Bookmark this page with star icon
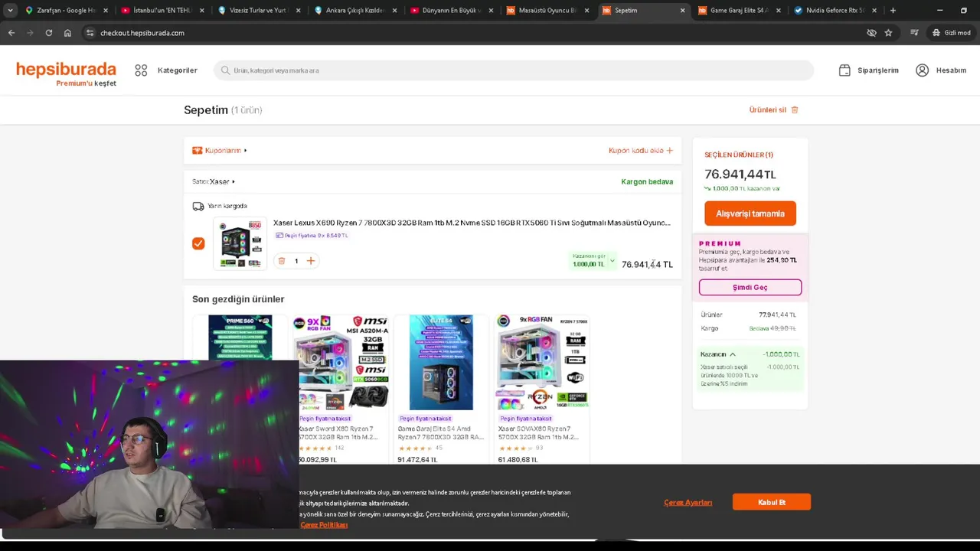The width and height of the screenshot is (980, 551). pos(888,33)
